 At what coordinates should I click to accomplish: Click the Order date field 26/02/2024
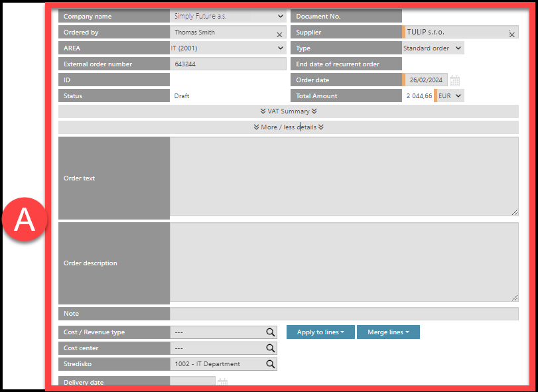(426, 80)
